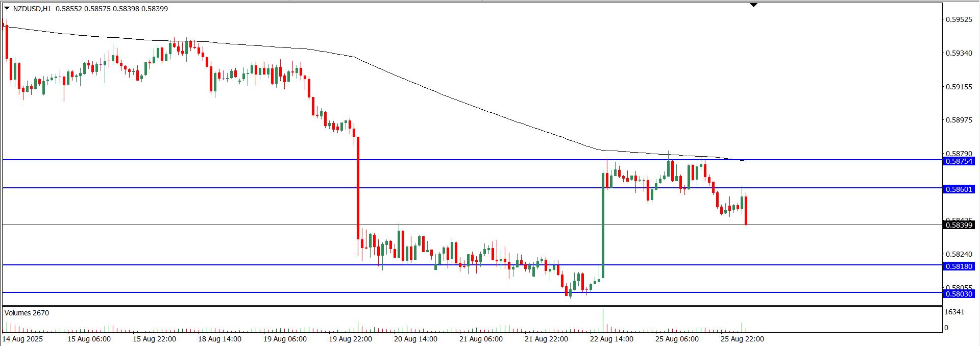Click the small triangle before NZDUSD,H1
The image size is (980, 346).
click(x=7, y=8)
